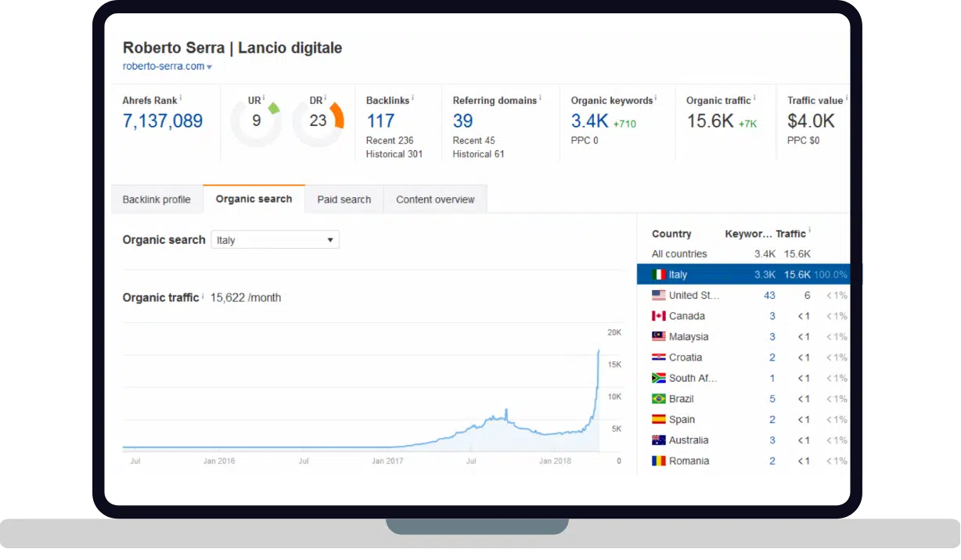Click the UR 9 donut gauge
This screenshot has width=961, height=560.
(256, 121)
